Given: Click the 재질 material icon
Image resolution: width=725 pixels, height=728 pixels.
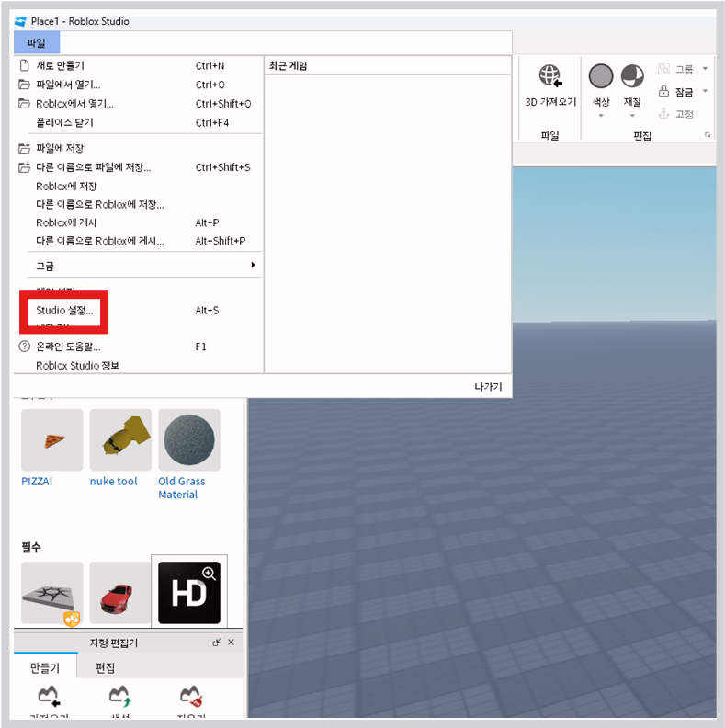Looking at the screenshot, I should [632, 76].
